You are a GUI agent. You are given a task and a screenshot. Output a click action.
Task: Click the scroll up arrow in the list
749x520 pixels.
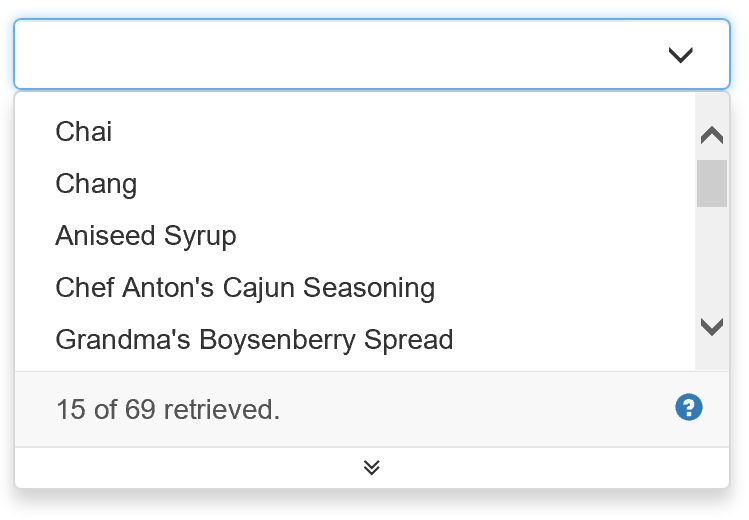click(x=712, y=135)
